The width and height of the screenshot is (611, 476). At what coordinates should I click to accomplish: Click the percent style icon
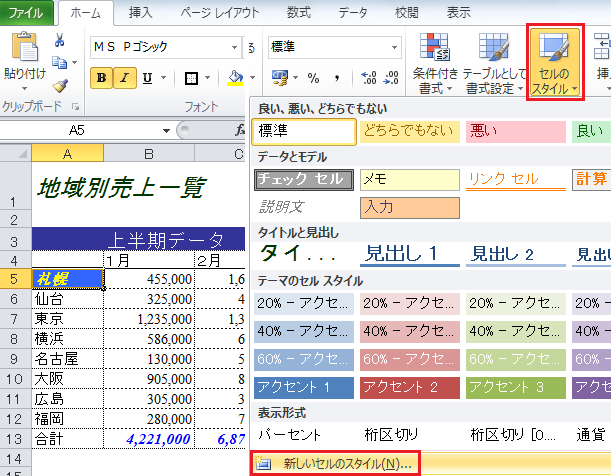[x=313, y=78]
